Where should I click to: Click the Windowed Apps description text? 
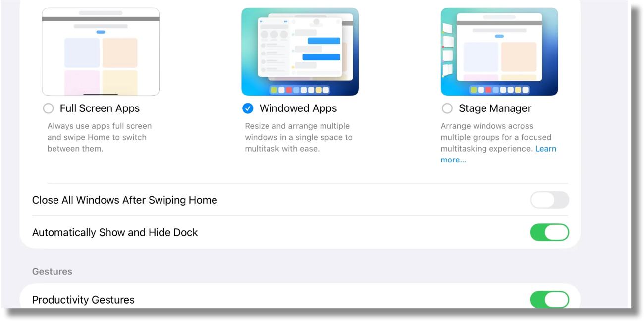click(x=298, y=137)
